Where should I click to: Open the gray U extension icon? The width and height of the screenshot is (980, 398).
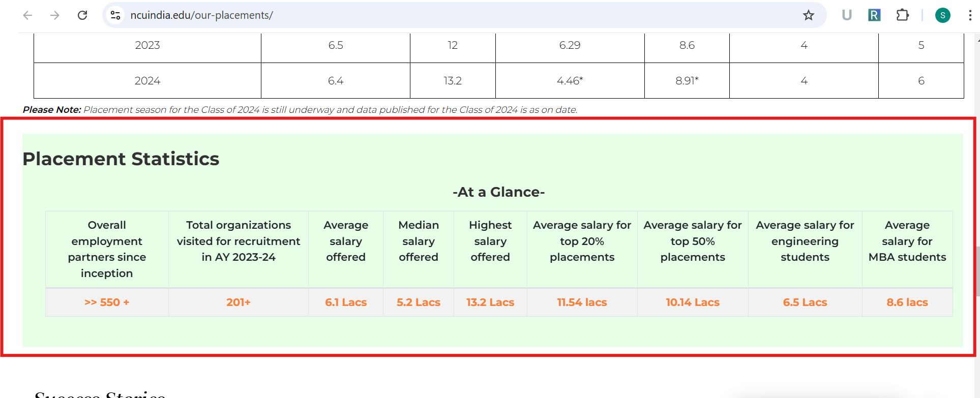846,15
